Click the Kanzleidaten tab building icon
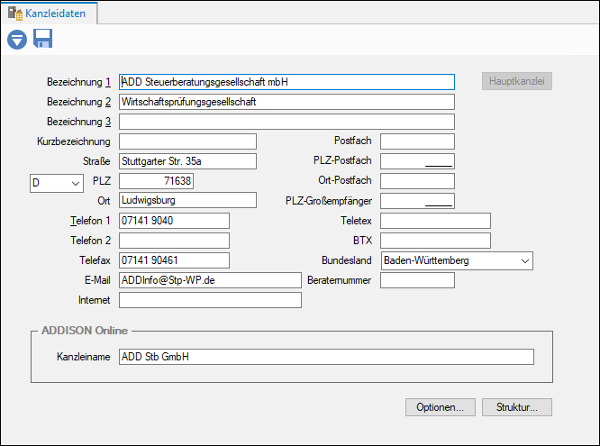Image resolution: width=600 pixels, height=446 pixels. pyautogui.click(x=15, y=13)
